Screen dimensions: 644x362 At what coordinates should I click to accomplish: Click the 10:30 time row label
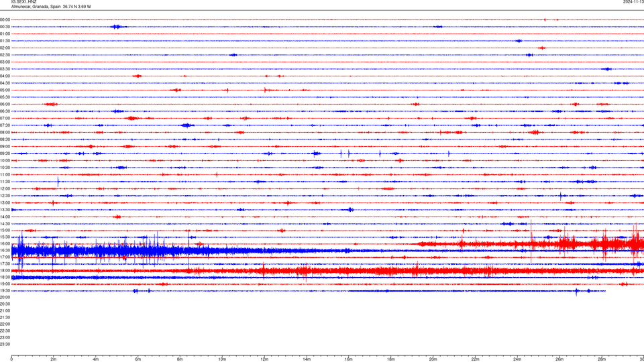pos(5,168)
